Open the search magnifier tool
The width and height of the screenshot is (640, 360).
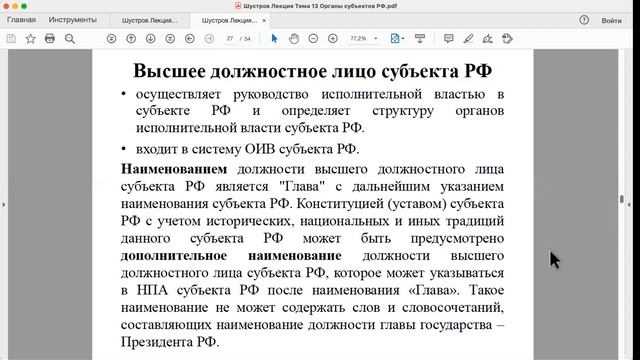(70, 39)
